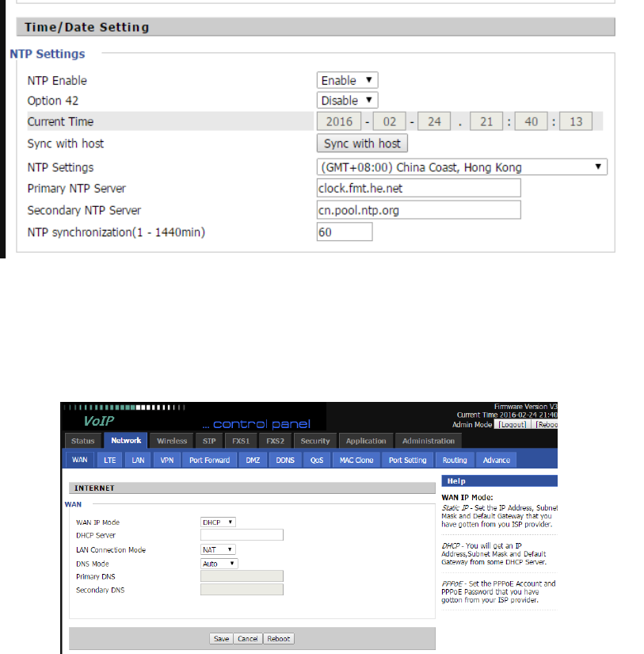Select the Current Time hour field 21
644x654 pixels.
pyautogui.click(x=486, y=121)
